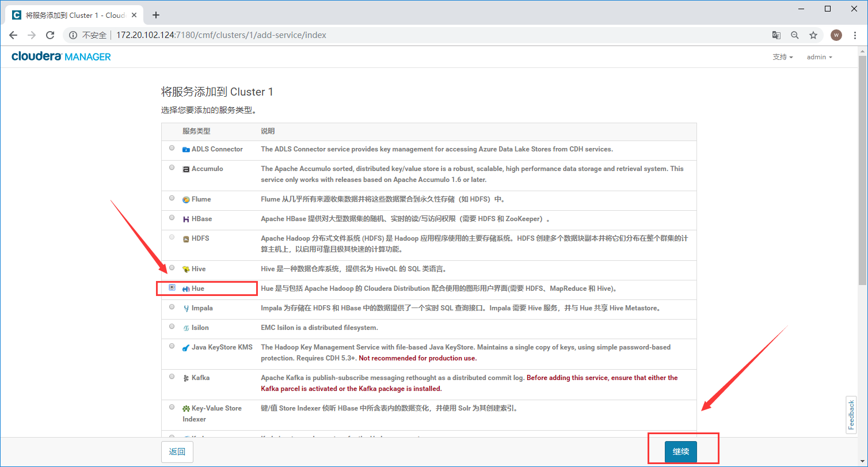
Task: Open the translate page icon in address bar
Action: 776,35
